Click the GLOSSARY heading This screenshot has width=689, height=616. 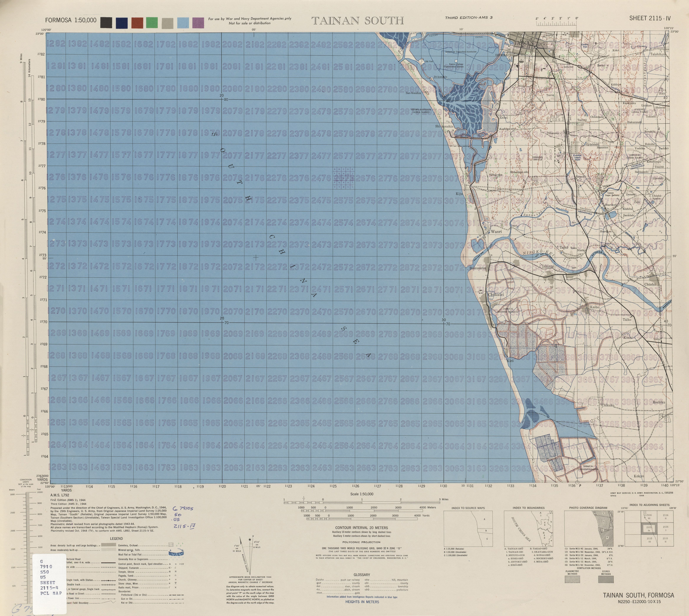tap(362, 575)
